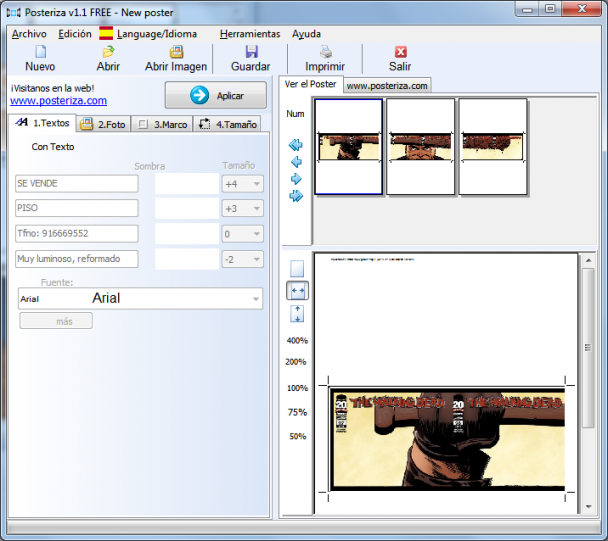Save the poster with the Guardar icon
This screenshot has width=608, height=541.
tap(251, 52)
